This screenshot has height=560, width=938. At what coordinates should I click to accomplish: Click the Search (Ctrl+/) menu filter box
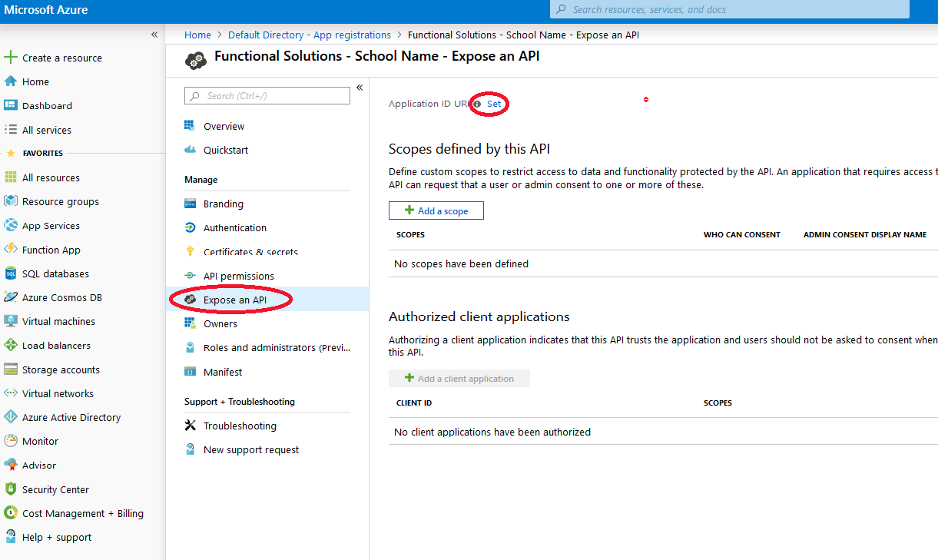tap(267, 96)
